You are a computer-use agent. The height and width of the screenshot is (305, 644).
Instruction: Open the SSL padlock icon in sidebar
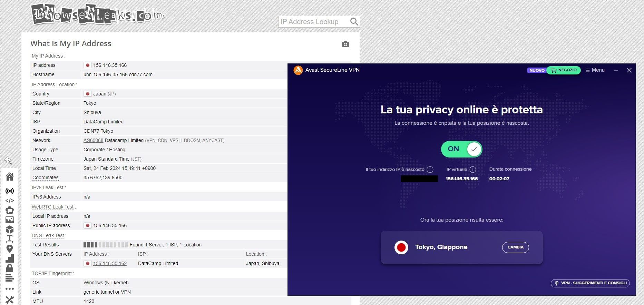(10, 268)
